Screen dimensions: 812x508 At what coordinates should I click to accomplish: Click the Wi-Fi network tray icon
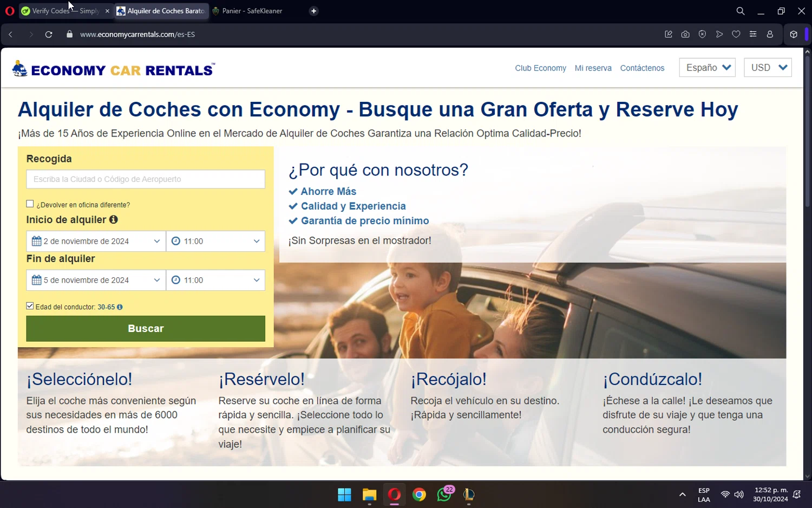pyautogui.click(x=725, y=494)
